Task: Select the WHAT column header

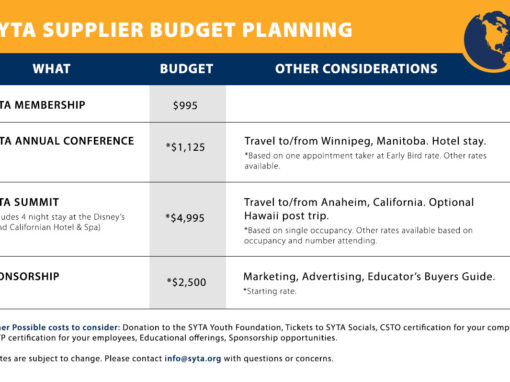Action: [52, 69]
